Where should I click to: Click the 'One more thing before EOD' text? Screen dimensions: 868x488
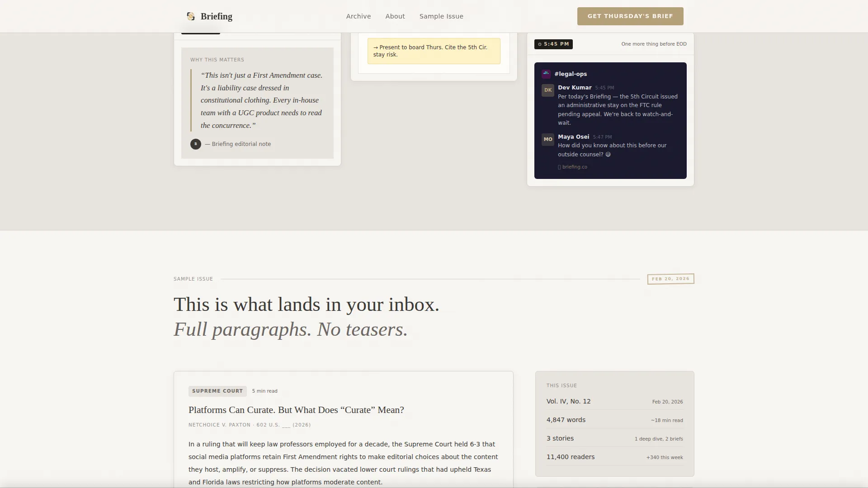coord(654,44)
